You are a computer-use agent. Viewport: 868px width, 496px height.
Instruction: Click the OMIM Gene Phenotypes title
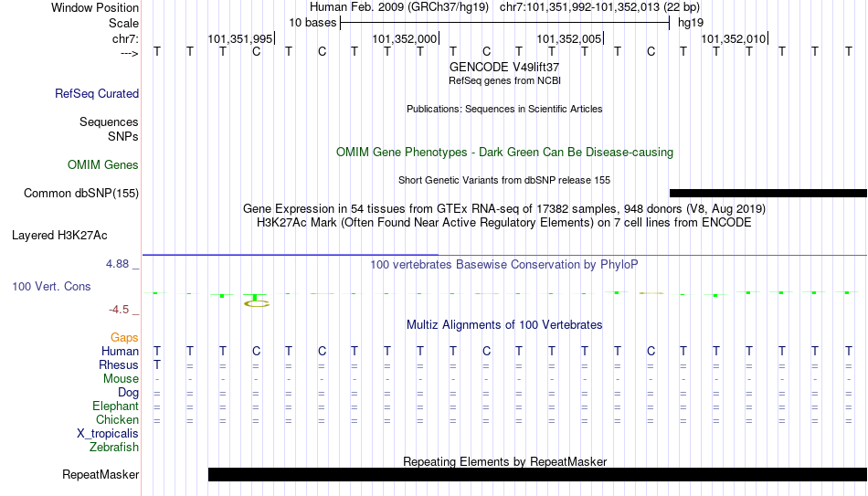click(x=504, y=153)
